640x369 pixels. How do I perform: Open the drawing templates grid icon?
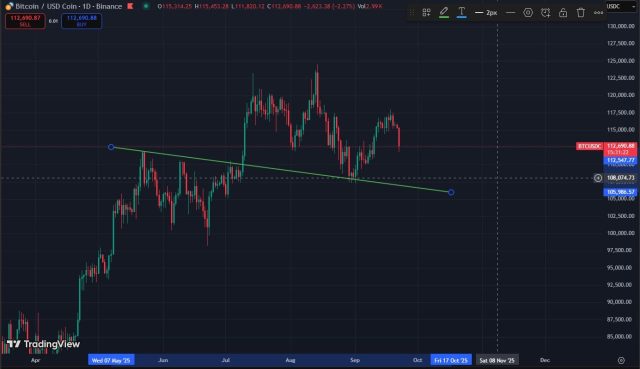click(x=427, y=13)
